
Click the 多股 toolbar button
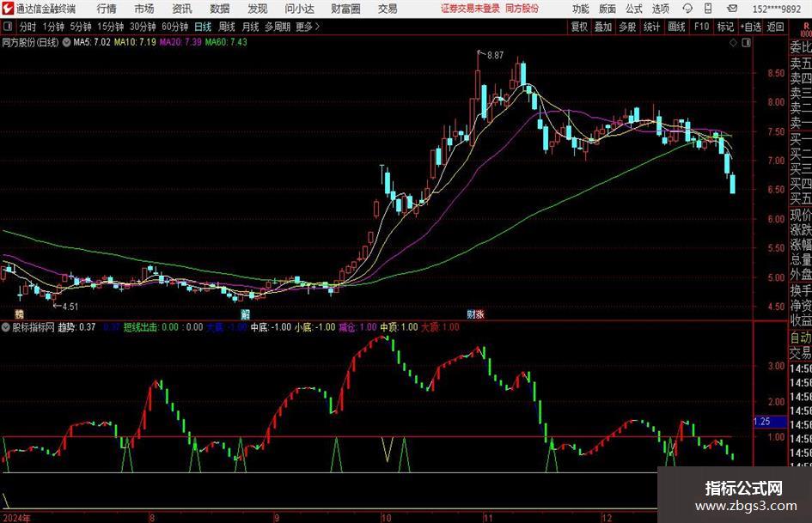pos(627,27)
